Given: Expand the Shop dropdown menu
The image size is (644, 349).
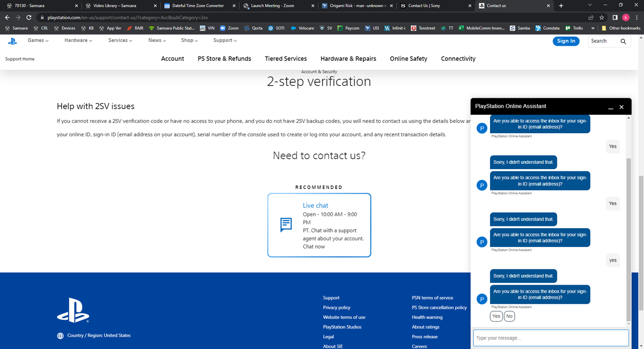Looking at the screenshot, I should tap(189, 40).
